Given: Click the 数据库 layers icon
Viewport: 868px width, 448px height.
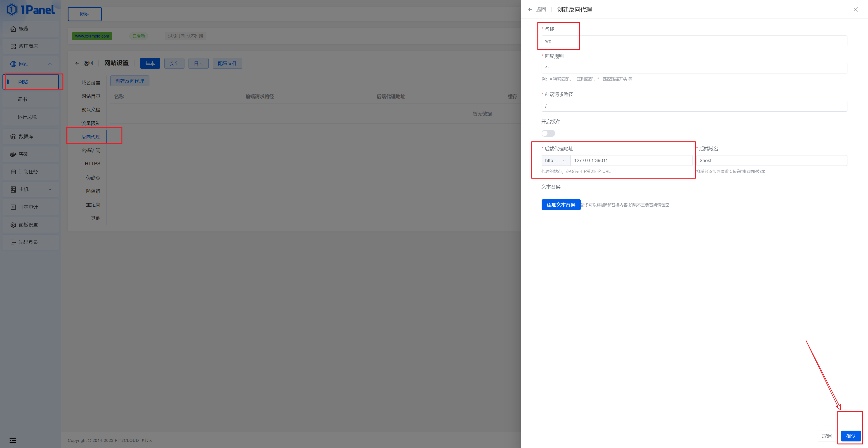Looking at the screenshot, I should 13,137.
